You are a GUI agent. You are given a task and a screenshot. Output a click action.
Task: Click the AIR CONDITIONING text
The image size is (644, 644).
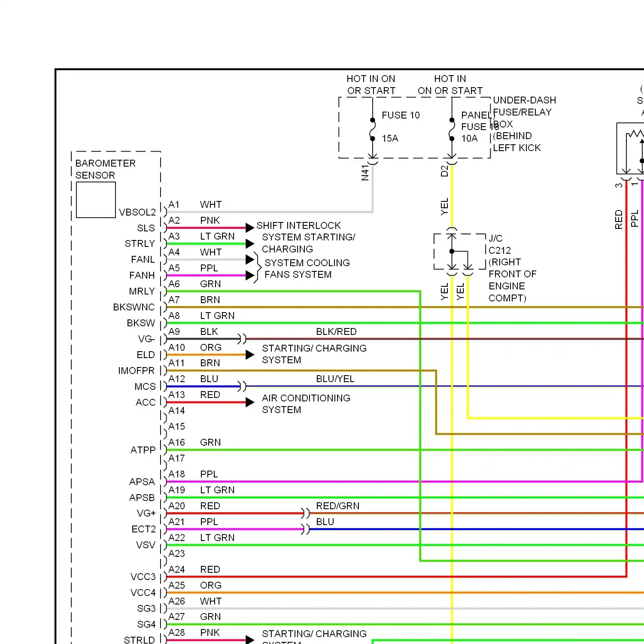[x=306, y=398]
